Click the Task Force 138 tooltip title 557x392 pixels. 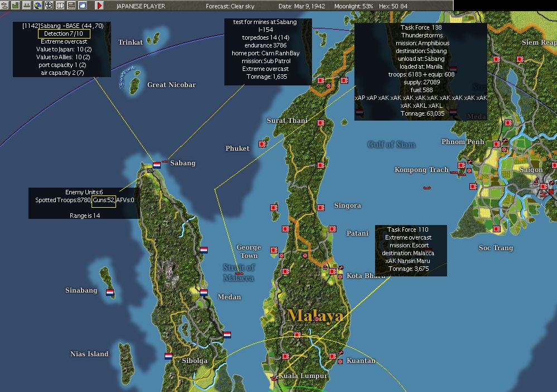(x=421, y=27)
